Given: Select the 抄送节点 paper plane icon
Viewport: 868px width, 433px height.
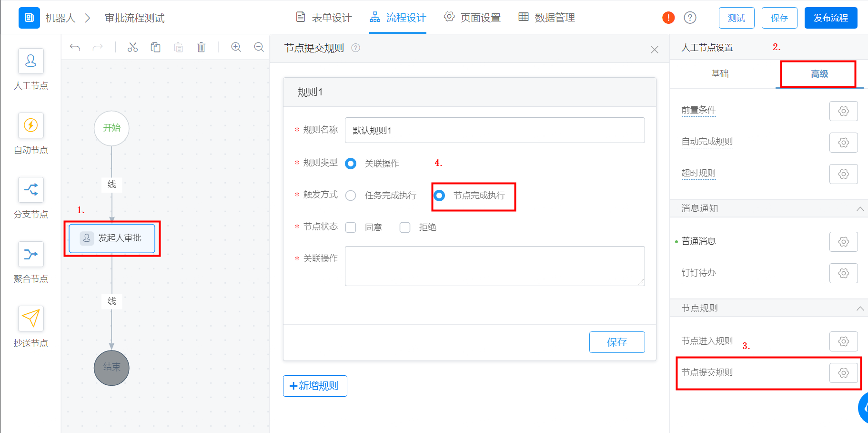Looking at the screenshot, I should (31, 319).
